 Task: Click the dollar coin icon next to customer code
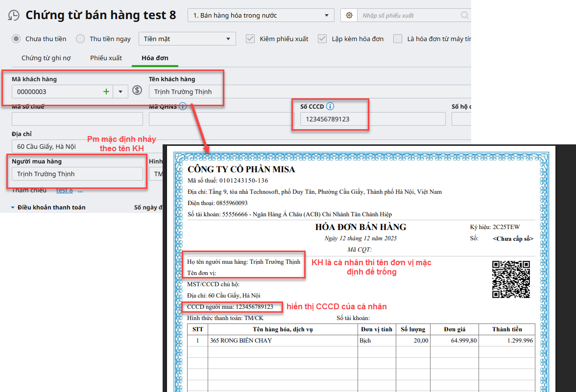tap(137, 91)
